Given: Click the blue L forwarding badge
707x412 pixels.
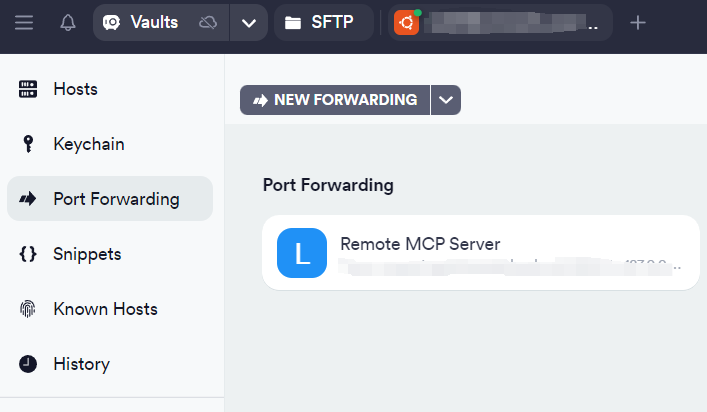Looking at the screenshot, I should tap(302, 253).
